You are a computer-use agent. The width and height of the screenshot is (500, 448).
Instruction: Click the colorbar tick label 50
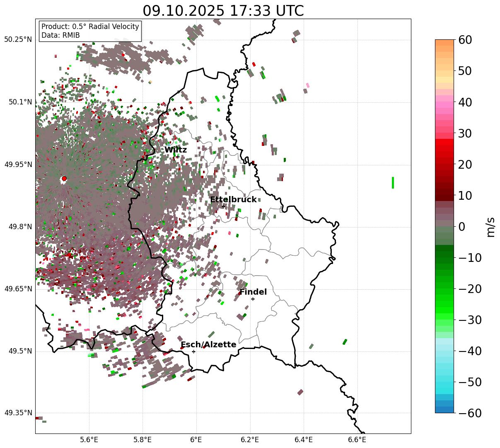(x=464, y=71)
